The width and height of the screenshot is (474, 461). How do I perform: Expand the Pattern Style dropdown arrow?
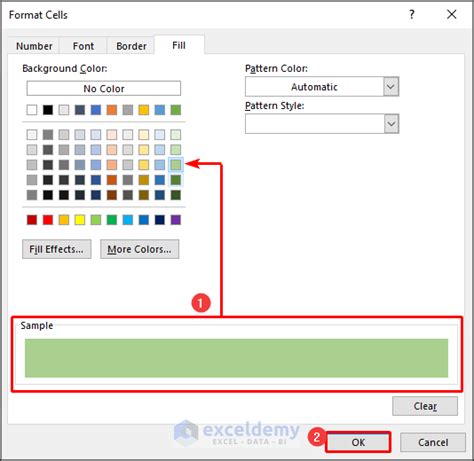click(x=391, y=124)
